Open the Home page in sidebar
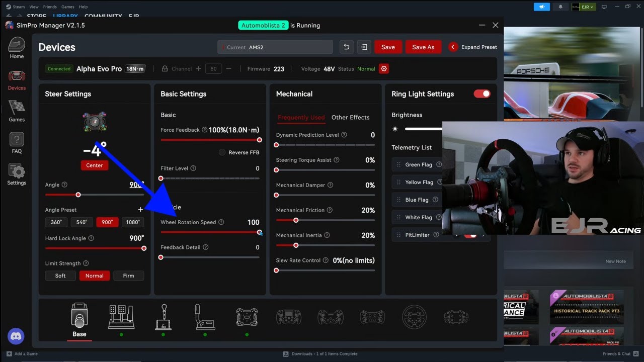 17,49
